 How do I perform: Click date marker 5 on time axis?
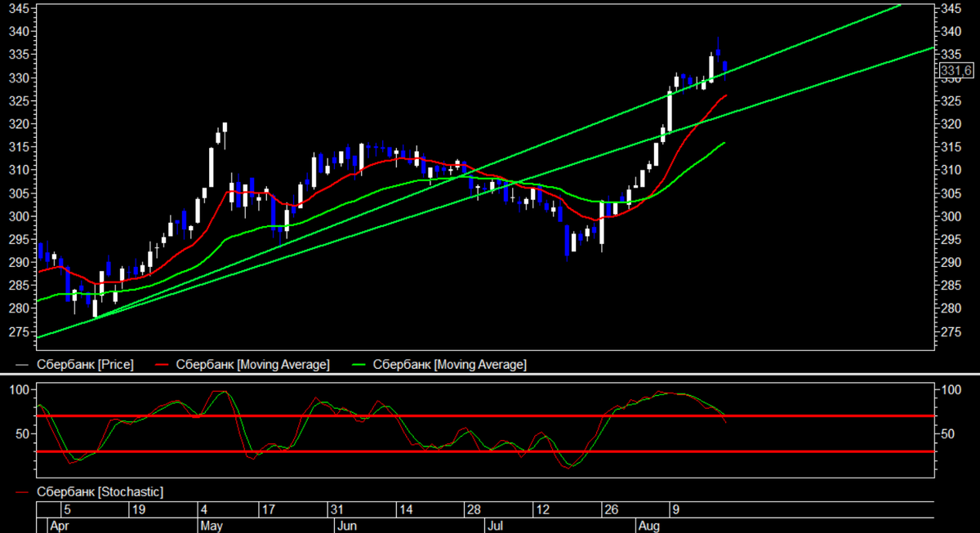click(x=68, y=510)
